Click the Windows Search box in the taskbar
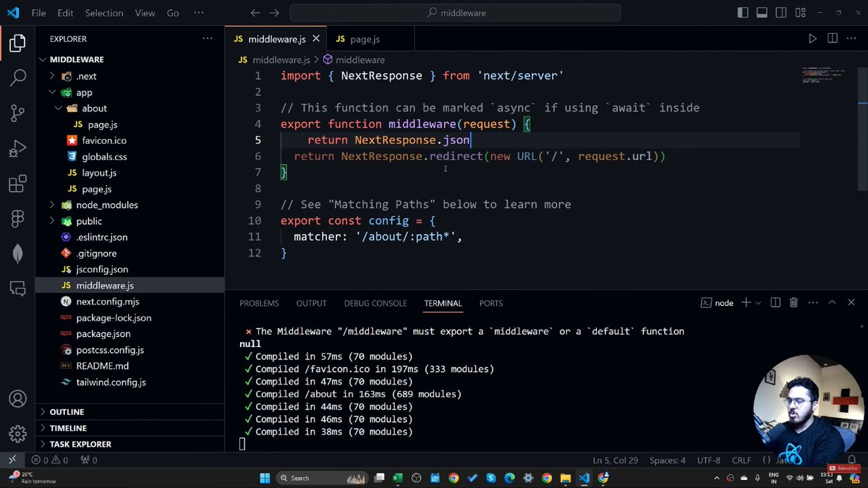Screen dimensions: 868x488 click(x=321, y=478)
